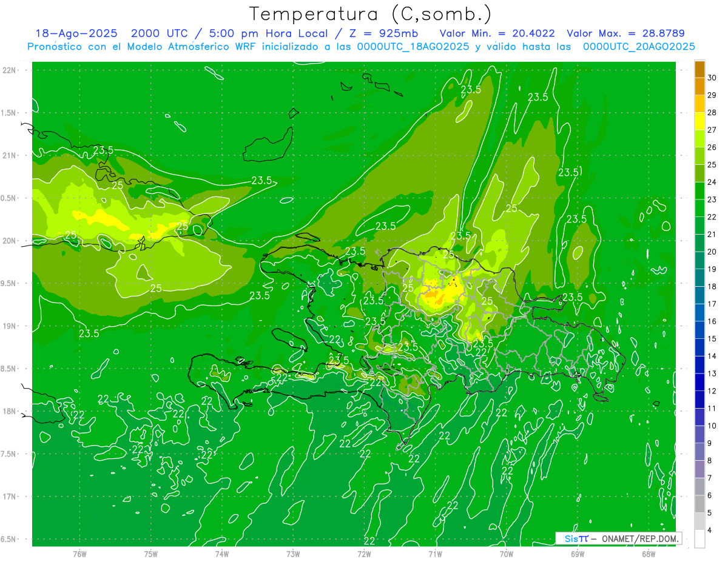Click the '16' label on color scale
This screenshot has height=562, width=728.
pyautogui.click(x=712, y=321)
